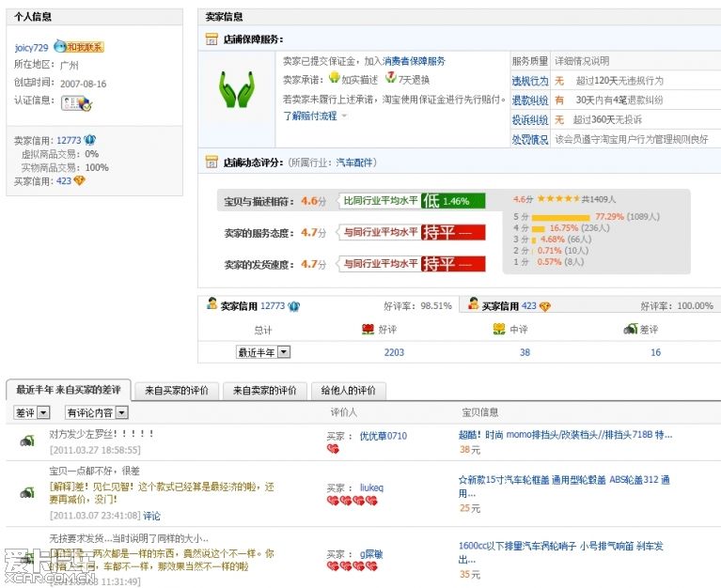Click the buyer credit diamond icon in 个人信息
This screenshot has width=721, height=588.
pos(80,180)
